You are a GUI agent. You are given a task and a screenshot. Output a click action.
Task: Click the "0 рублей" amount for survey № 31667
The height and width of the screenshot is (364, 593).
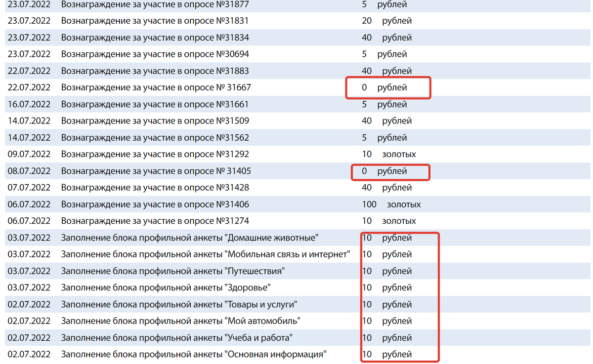(x=384, y=88)
